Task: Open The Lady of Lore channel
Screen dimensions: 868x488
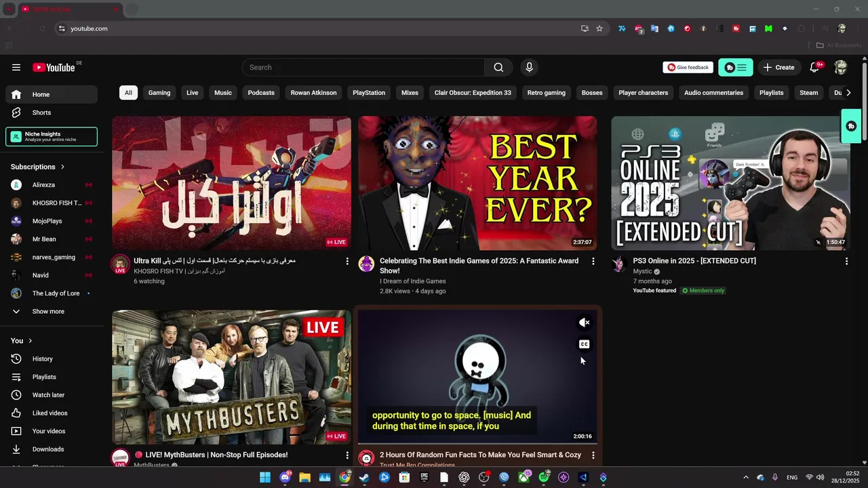Action: click(52, 293)
